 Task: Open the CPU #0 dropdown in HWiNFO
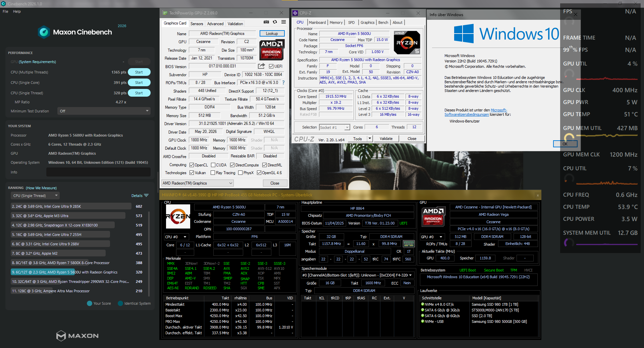tap(176, 237)
